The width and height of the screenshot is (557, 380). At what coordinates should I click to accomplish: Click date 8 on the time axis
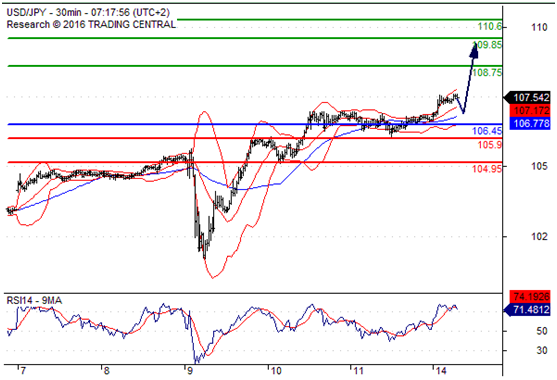click(x=106, y=371)
